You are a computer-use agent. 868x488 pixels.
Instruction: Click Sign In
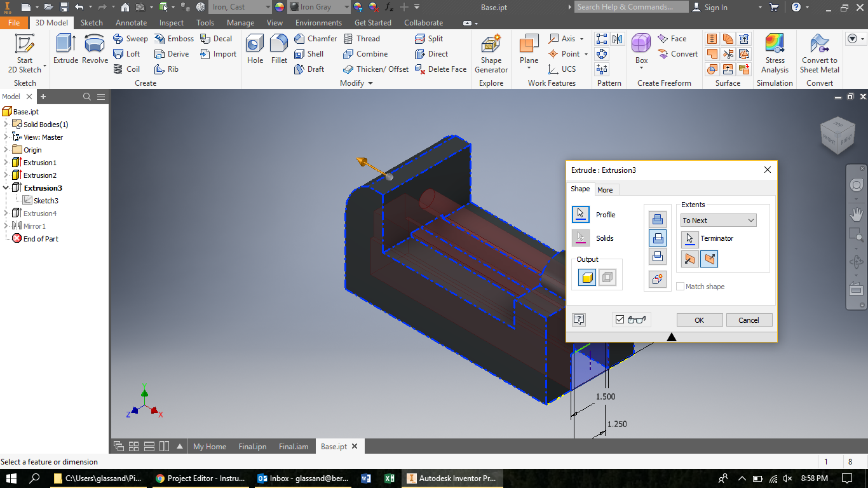click(710, 7)
